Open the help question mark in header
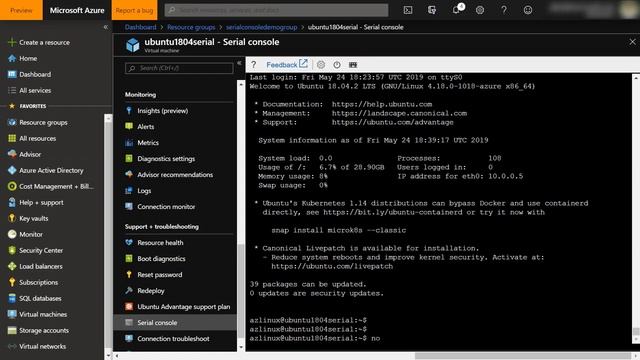This screenshot has height=360, width=640. (504, 10)
